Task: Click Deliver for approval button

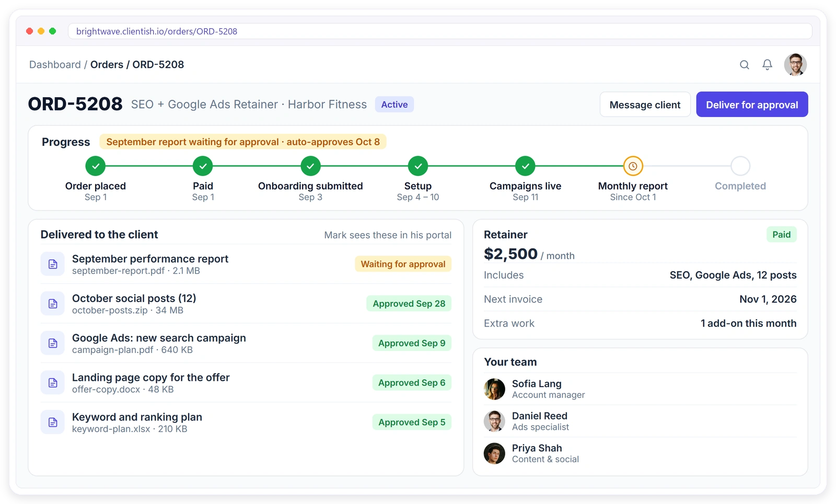Action: pos(752,104)
